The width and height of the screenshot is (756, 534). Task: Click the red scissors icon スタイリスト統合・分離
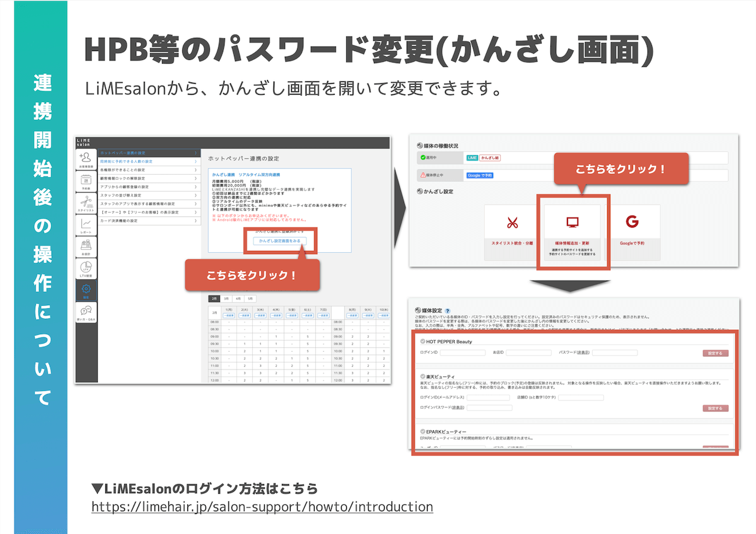(x=512, y=223)
